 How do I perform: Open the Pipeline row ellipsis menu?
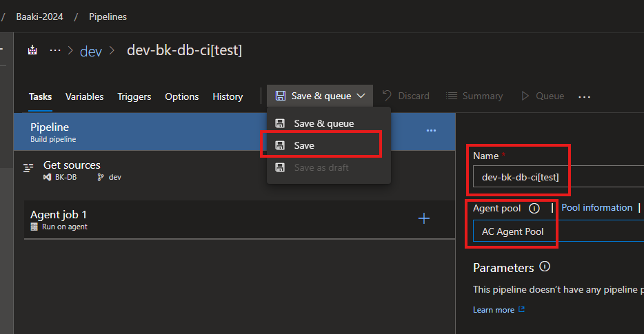[x=431, y=130]
